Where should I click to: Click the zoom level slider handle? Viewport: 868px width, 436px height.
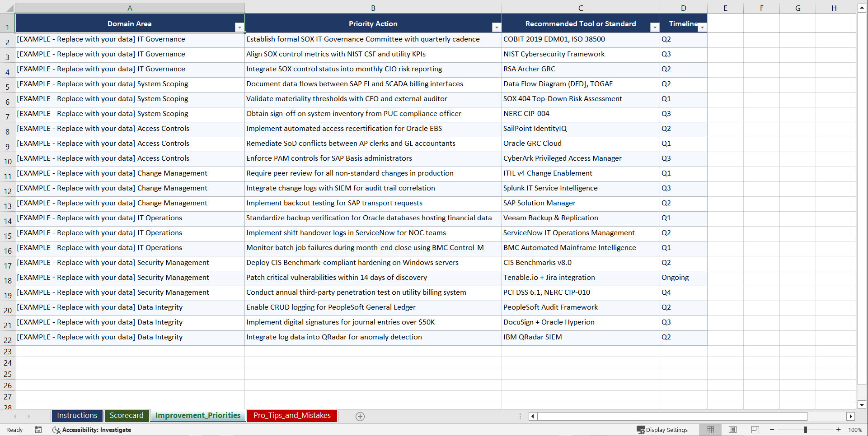click(x=806, y=430)
